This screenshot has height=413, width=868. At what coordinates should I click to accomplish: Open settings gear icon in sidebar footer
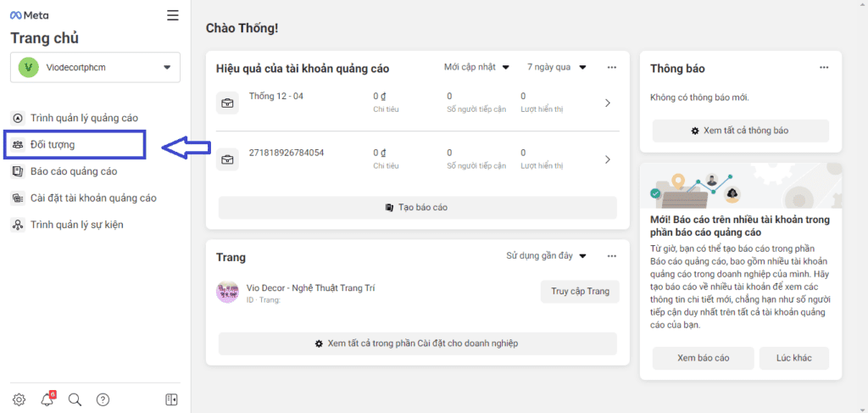pos(19,399)
